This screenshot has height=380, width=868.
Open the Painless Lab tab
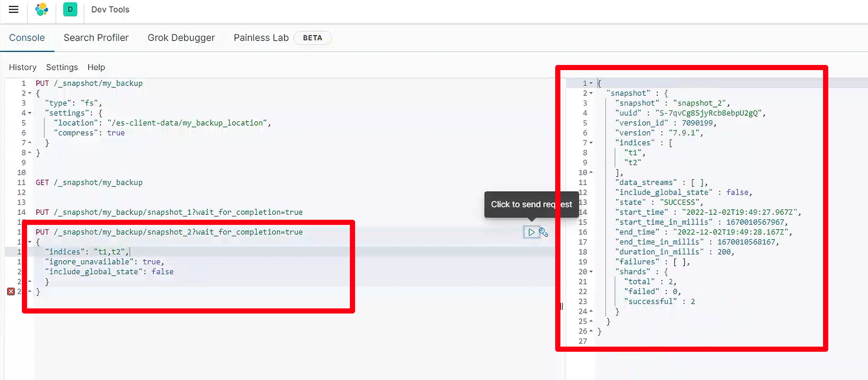(261, 38)
